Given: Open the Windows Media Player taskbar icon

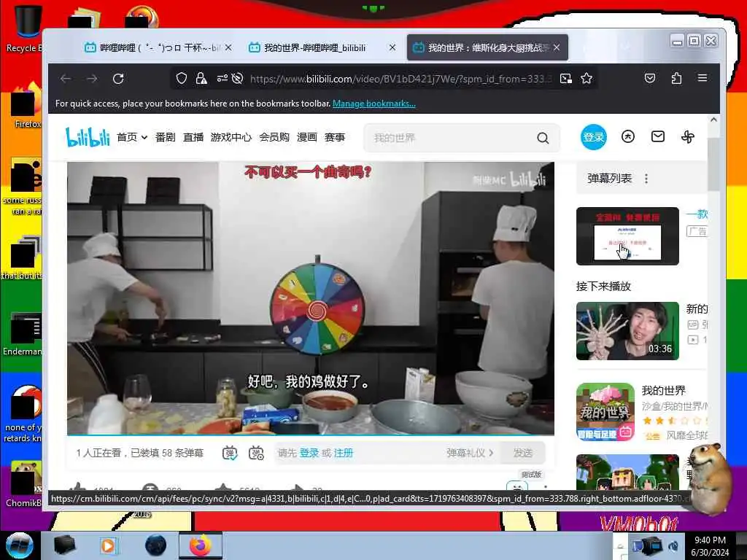Looking at the screenshot, I should pos(108,545).
